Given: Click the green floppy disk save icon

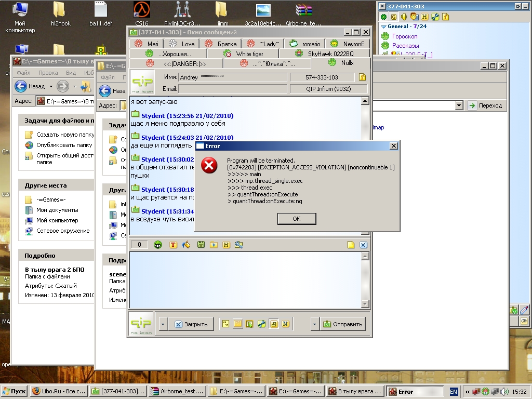Looking at the screenshot, I should click(201, 245).
